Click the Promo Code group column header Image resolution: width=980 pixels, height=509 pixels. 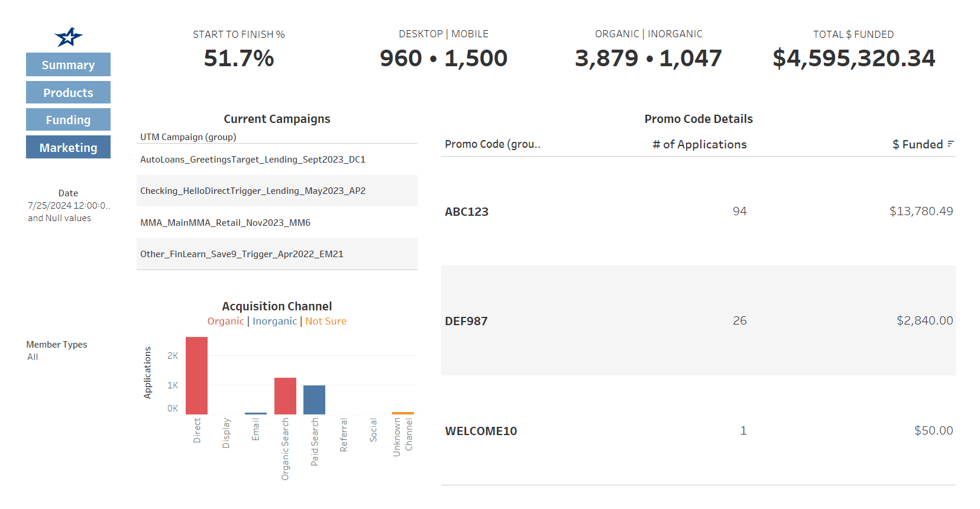(492, 144)
